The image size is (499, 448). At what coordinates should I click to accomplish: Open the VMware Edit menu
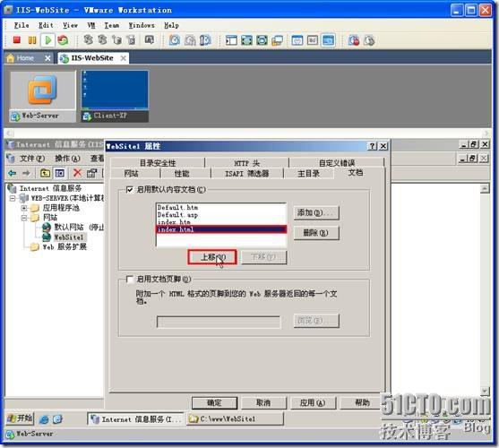pyautogui.click(x=46, y=25)
